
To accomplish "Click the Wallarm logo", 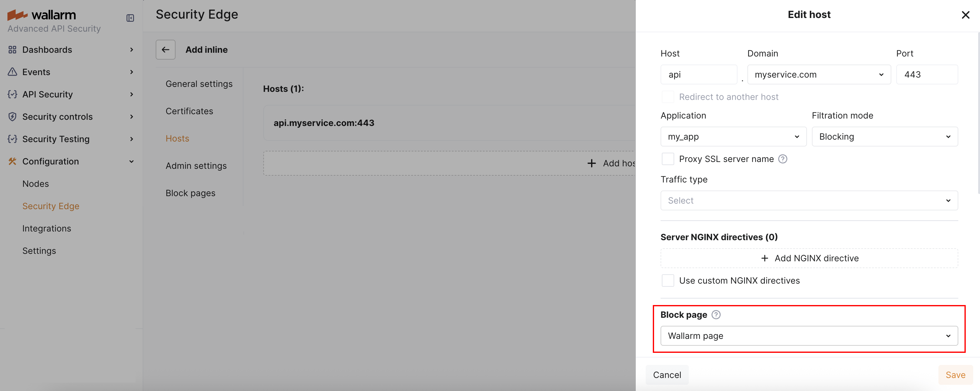I will (x=42, y=15).
